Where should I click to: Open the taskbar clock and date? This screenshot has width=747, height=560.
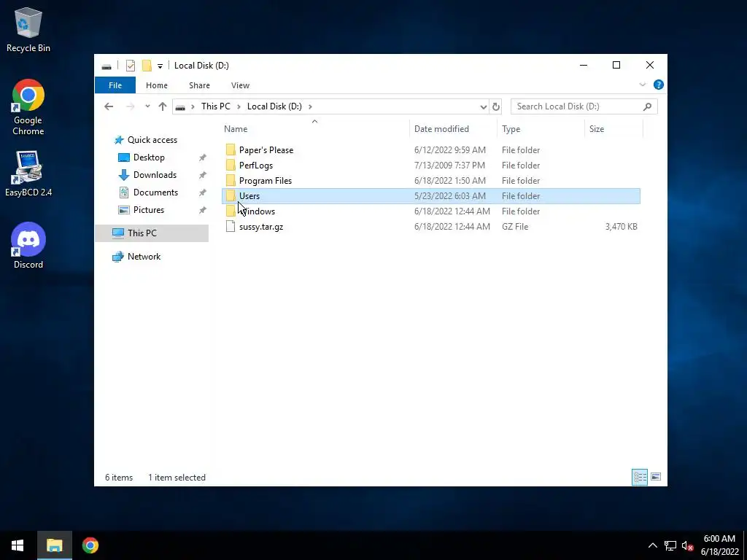(720, 545)
